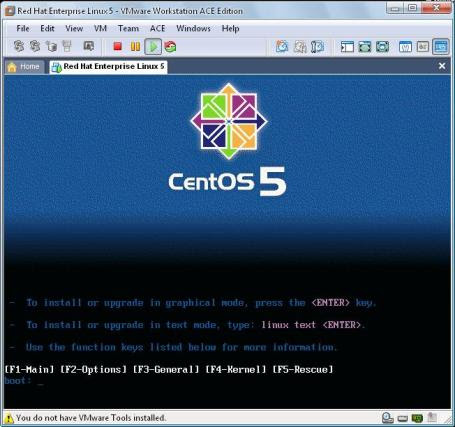Revert VM to its previous snapshot
455x427 pixels.
coord(300,47)
